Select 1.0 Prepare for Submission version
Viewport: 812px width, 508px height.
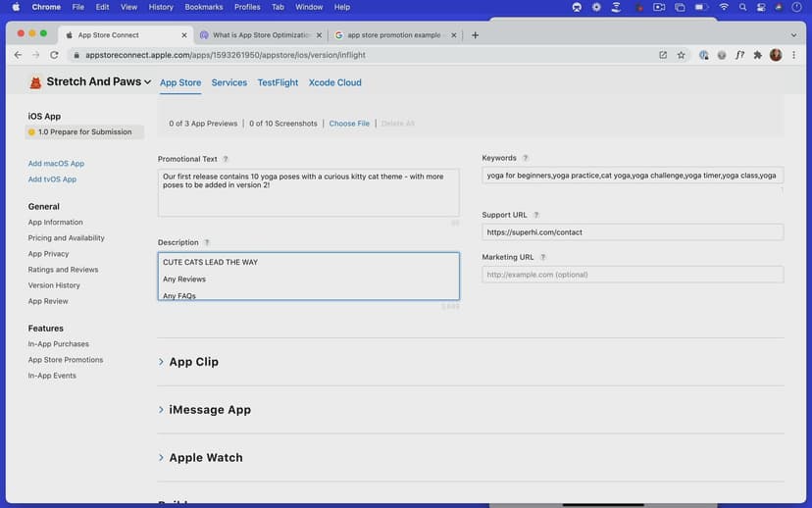(84, 132)
